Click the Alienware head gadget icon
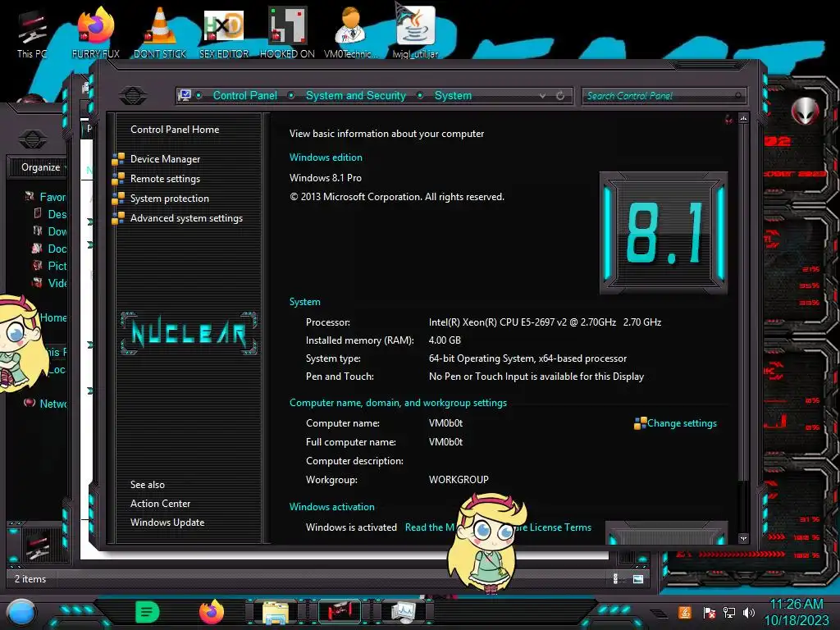The width and height of the screenshot is (840, 630). pyautogui.click(x=806, y=112)
